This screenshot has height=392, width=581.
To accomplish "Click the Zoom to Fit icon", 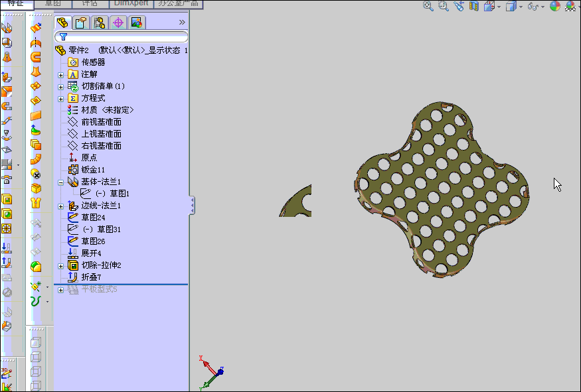I will (428, 6).
